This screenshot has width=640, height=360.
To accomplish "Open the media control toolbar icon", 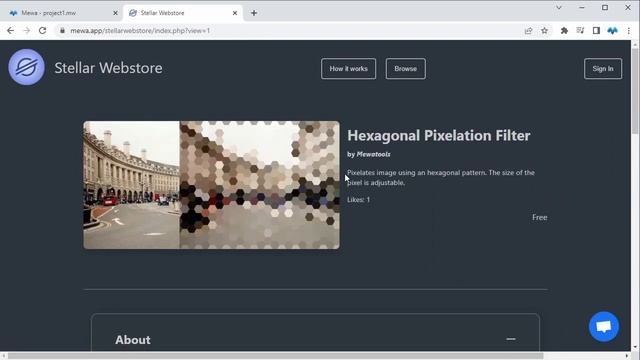I will click(x=580, y=31).
